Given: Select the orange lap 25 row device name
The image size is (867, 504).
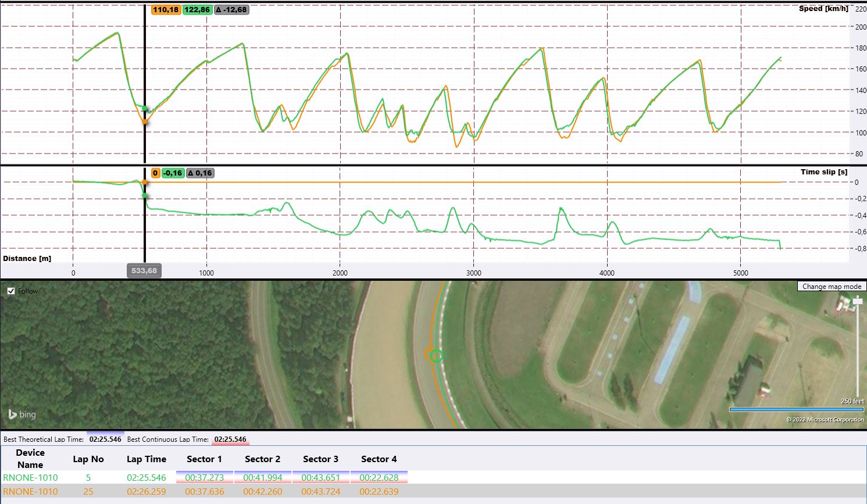Looking at the screenshot, I should pos(30,492).
